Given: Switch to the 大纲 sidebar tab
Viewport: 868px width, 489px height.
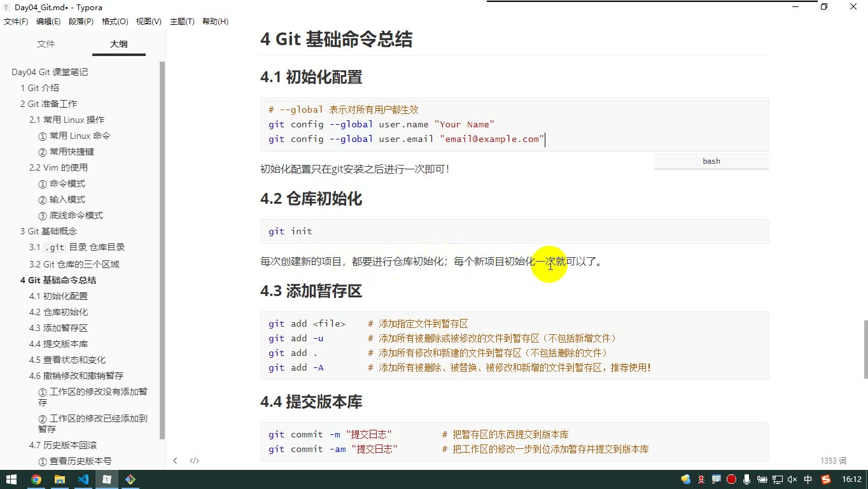Looking at the screenshot, I should 118,44.
